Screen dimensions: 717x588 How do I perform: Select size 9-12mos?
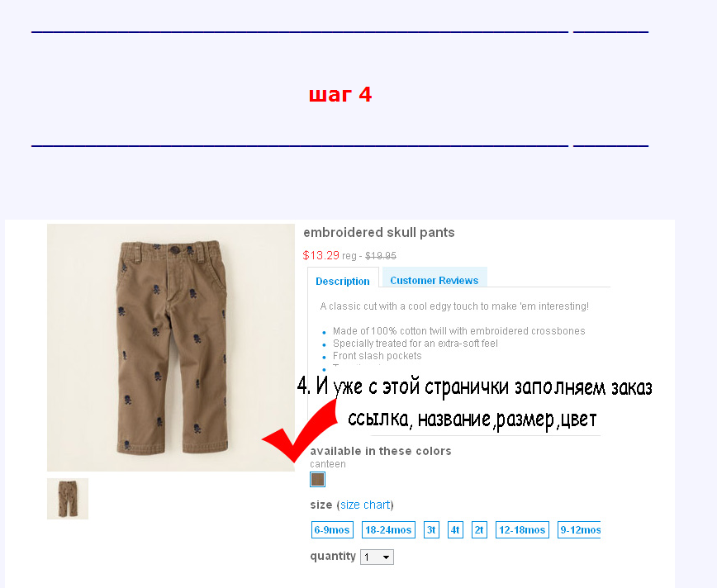pos(579,530)
